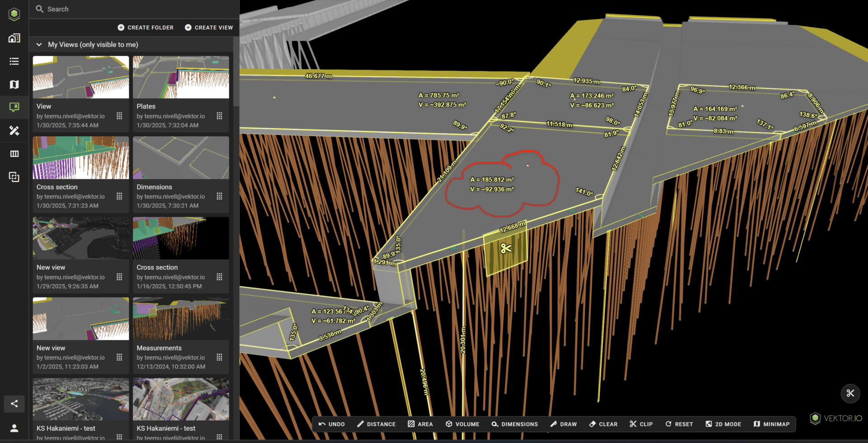Image resolution: width=868 pixels, height=443 pixels.
Task: Click the share icon in sidebar
Action: click(14, 404)
